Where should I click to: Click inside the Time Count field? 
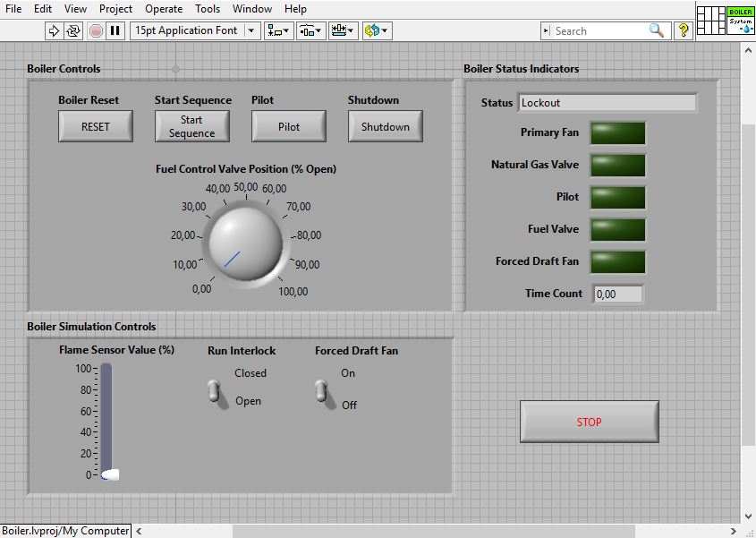coord(617,293)
